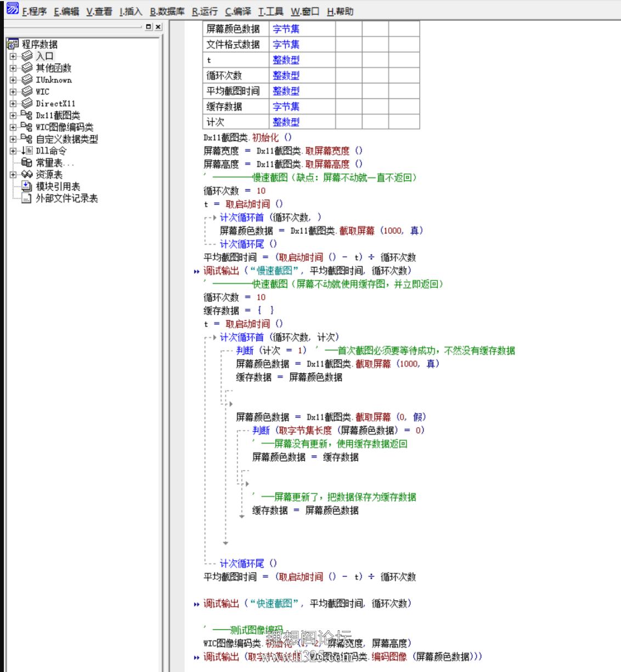Toggle breakpoint arrow beside 快速截图 调试输出 line
This screenshot has height=672, width=621.
196,603
